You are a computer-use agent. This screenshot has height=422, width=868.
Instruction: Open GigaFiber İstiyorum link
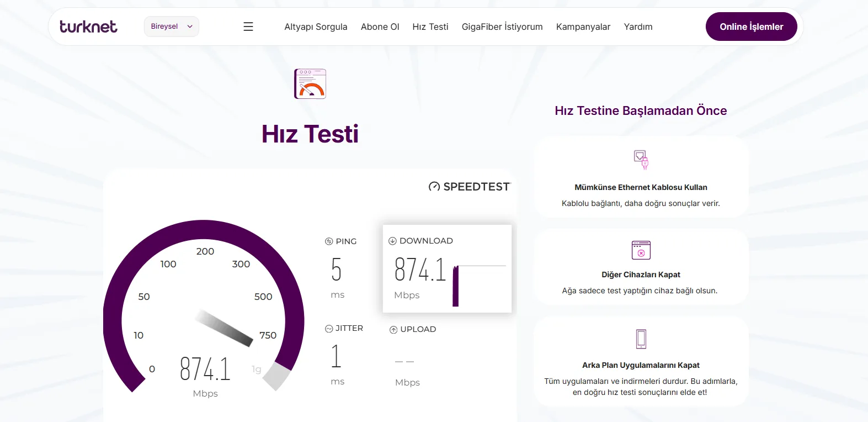(502, 27)
